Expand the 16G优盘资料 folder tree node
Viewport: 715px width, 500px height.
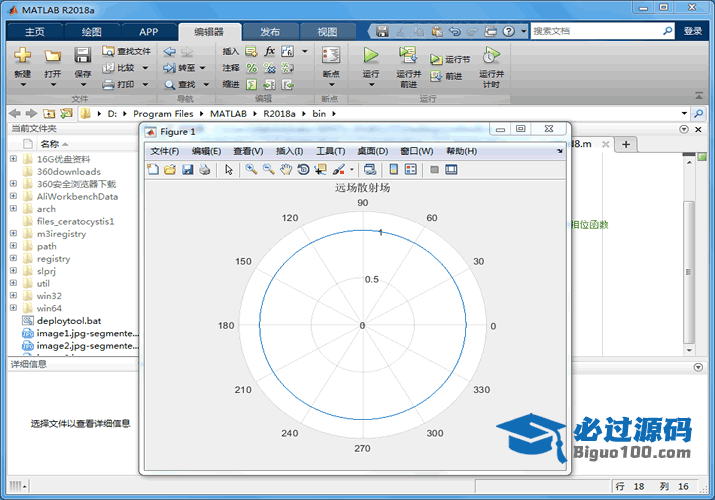point(13,159)
